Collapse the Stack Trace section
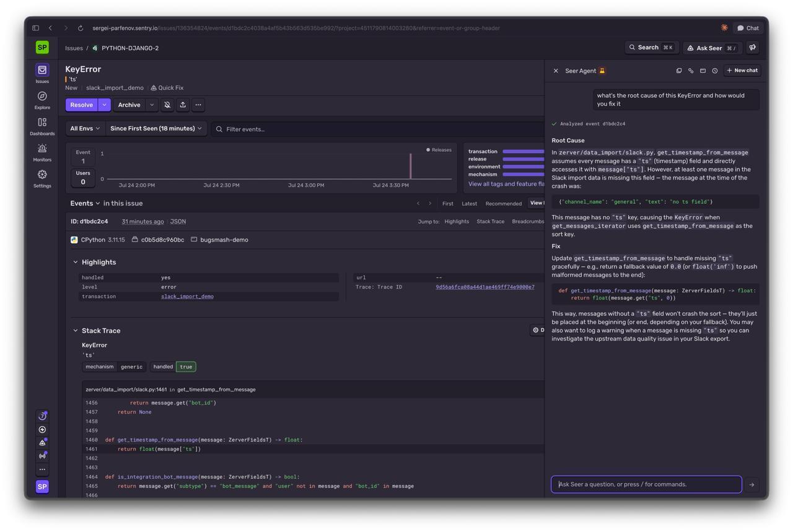 [76, 331]
